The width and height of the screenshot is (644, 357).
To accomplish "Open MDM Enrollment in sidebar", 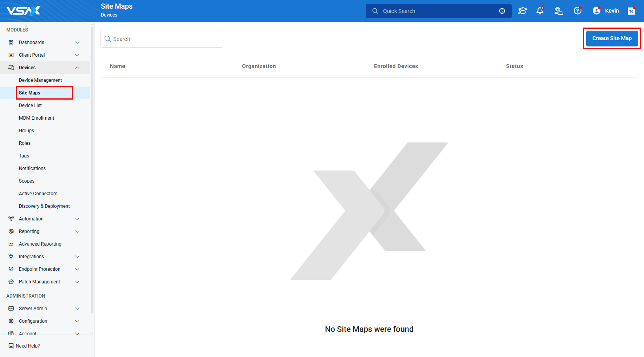I will 37,118.
